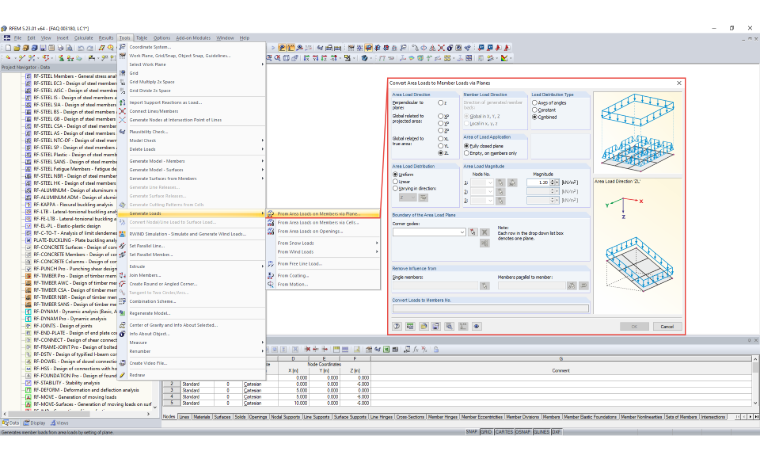Select Fully closed plane radio

coord(466,146)
